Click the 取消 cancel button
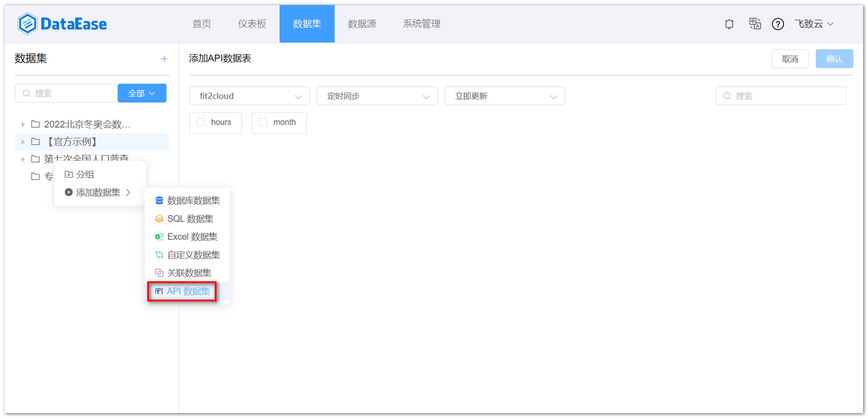868x418 pixels. 790,59
